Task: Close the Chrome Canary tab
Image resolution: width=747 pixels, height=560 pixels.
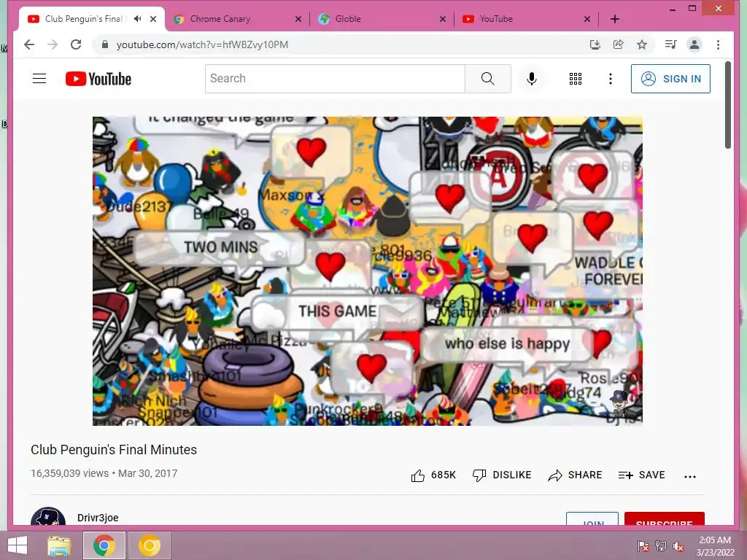Action: [x=298, y=19]
